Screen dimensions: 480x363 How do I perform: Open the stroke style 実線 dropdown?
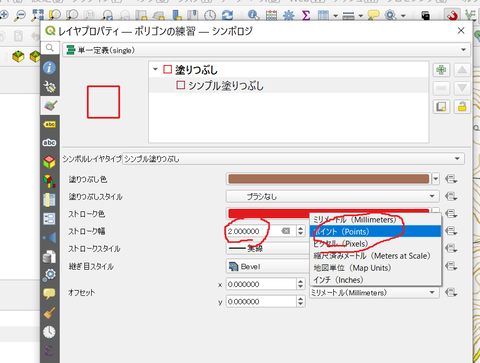pyautogui.click(x=268, y=248)
